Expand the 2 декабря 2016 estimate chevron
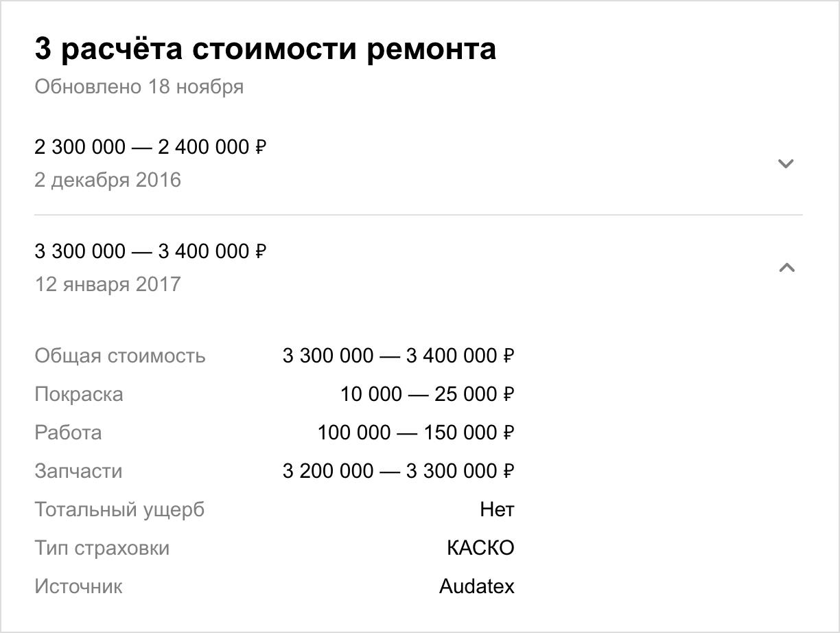This screenshot has width=840, height=633. (x=786, y=163)
